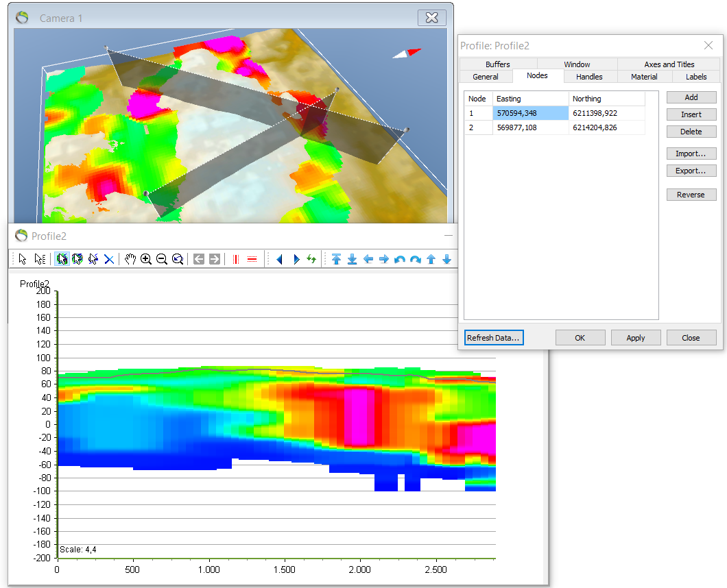This screenshot has height=588, width=727.
Task: Activate the node selection tool
Action: point(40,259)
